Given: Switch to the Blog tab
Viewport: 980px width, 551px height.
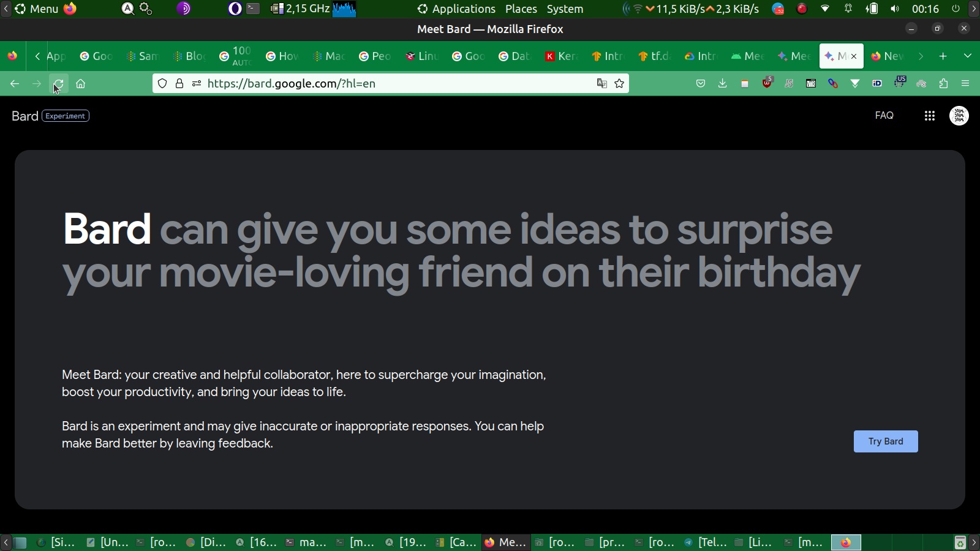Looking at the screenshot, I should (x=189, y=56).
